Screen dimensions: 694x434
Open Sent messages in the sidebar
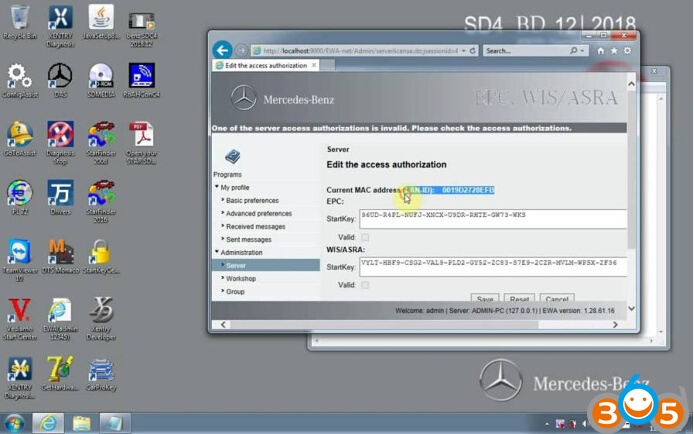tap(249, 239)
